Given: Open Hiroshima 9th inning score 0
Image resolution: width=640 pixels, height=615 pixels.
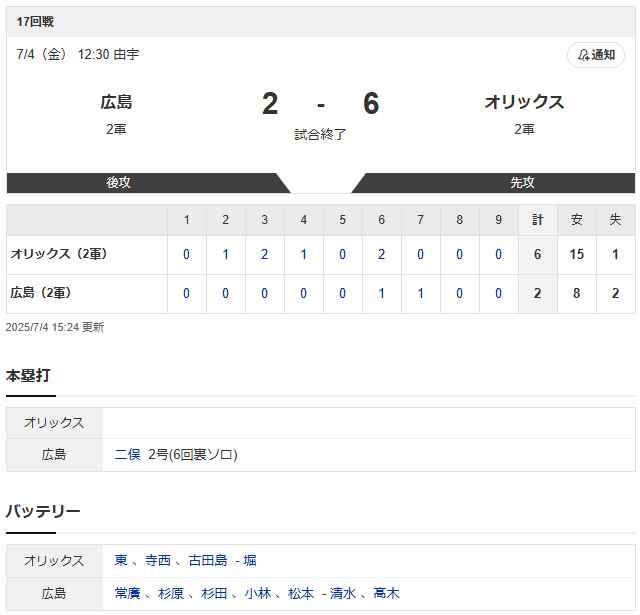Looking at the screenshot, I should [498, 293].
